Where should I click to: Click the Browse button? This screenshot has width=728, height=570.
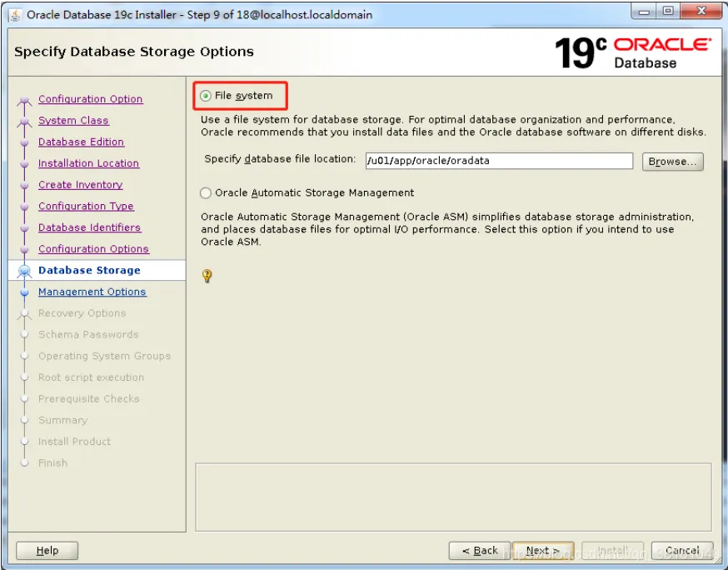[672, 161]
